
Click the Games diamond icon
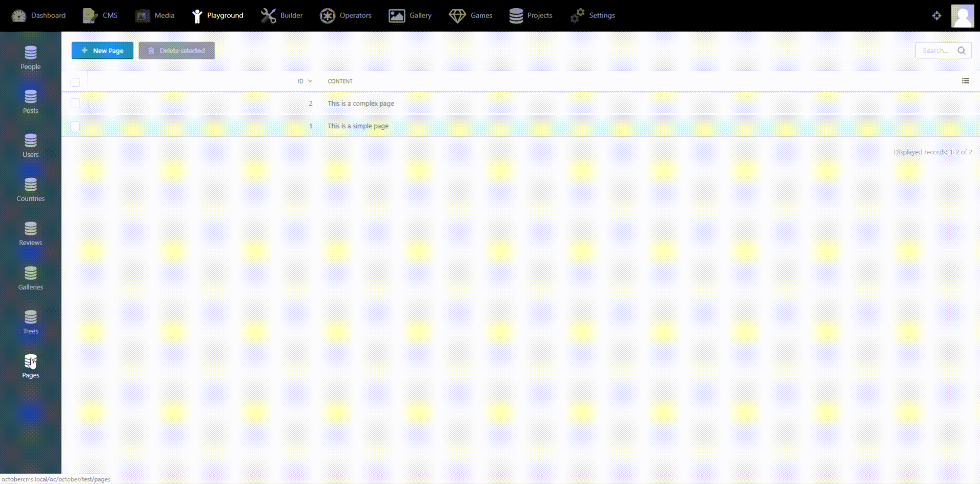(457, 16)
